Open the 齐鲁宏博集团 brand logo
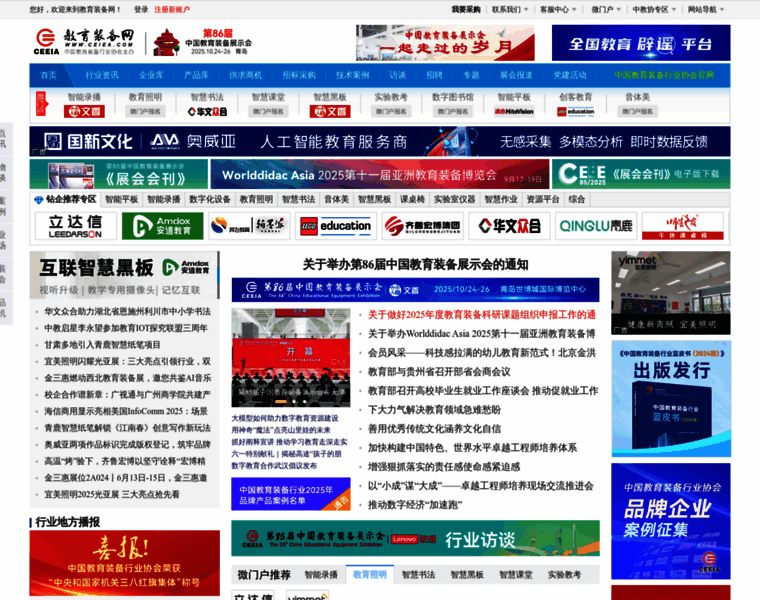This screenshot has width=760, height=600. point(422,226)
